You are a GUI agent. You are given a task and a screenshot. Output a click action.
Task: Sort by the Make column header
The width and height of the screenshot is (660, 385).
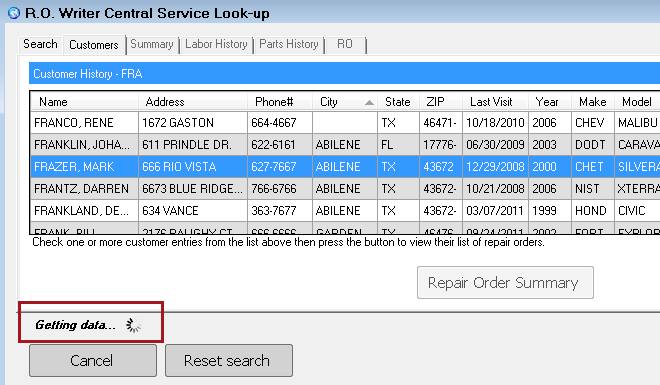tap(593, 102)
